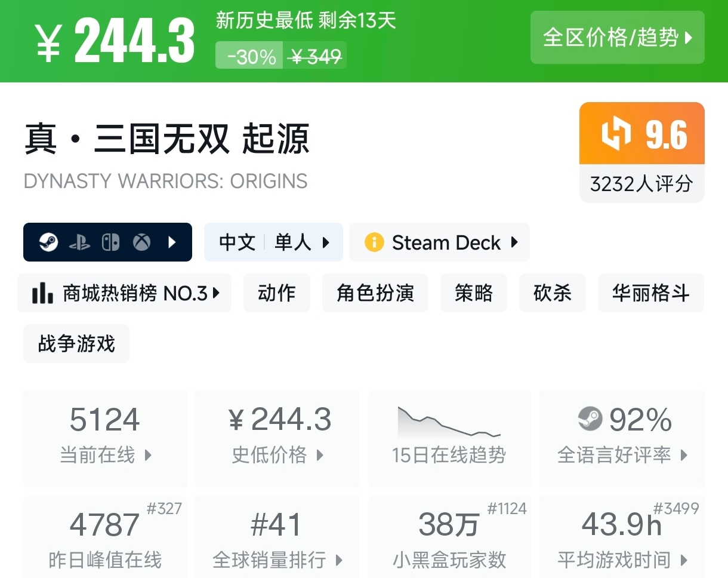Select the 动作 genre tag
Viewport: 728px width, 578px height.
(x=276, y=293)
